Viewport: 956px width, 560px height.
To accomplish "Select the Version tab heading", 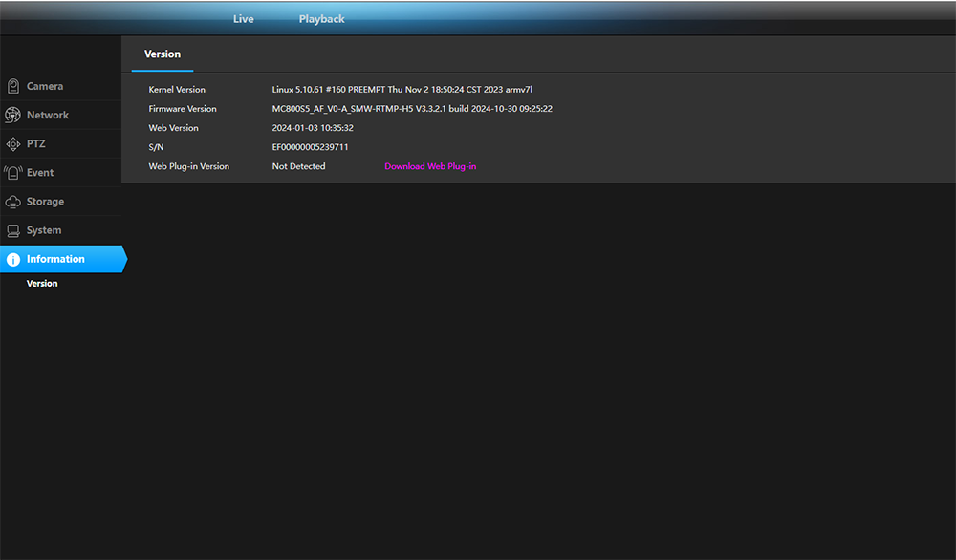I will click(x=163, y=54).
